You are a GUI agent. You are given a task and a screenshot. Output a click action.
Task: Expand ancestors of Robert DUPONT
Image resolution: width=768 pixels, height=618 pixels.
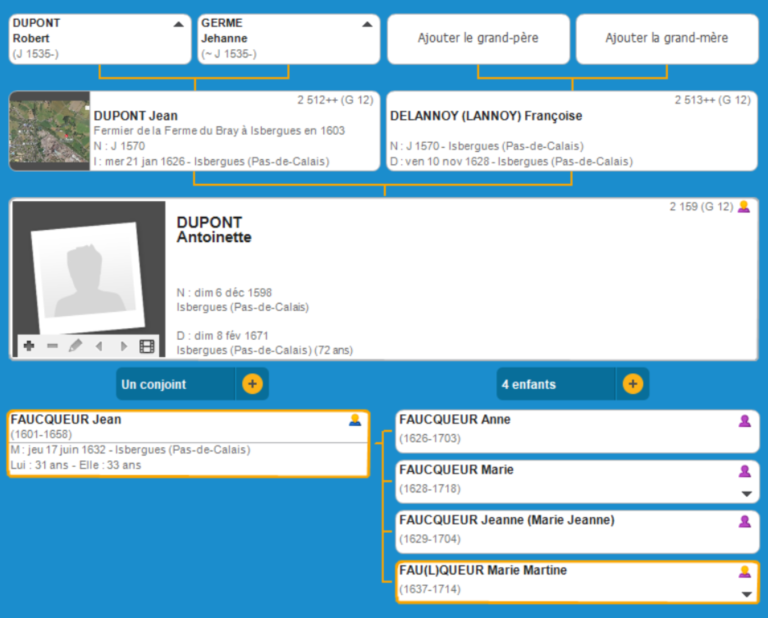pos(178,23)
